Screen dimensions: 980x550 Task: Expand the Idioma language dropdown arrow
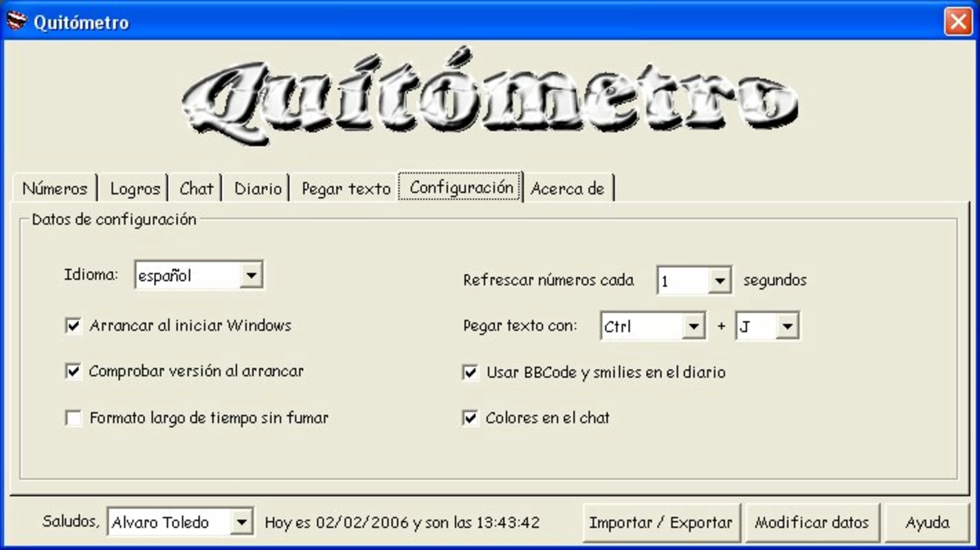252,276
